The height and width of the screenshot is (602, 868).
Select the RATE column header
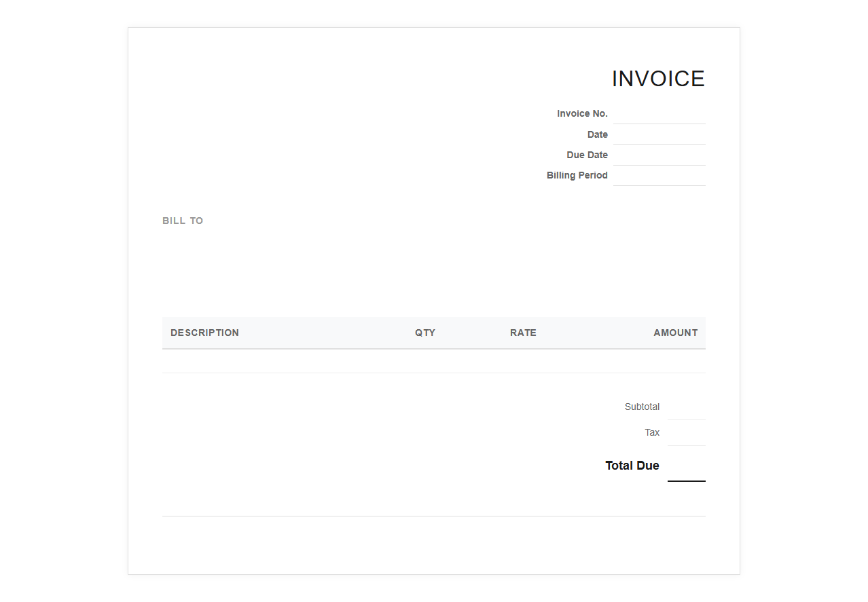523,333
